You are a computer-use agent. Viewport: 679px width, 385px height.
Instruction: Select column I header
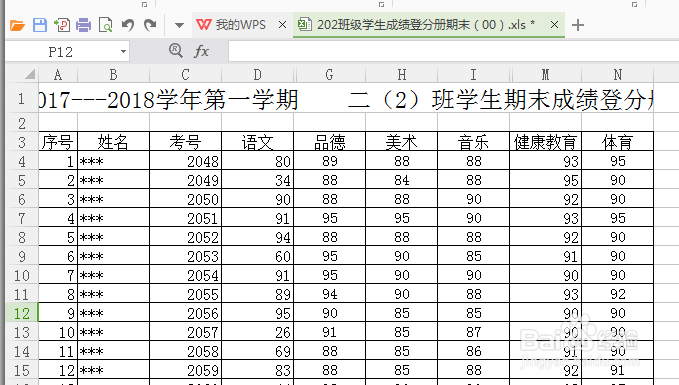tap(473, 74)
